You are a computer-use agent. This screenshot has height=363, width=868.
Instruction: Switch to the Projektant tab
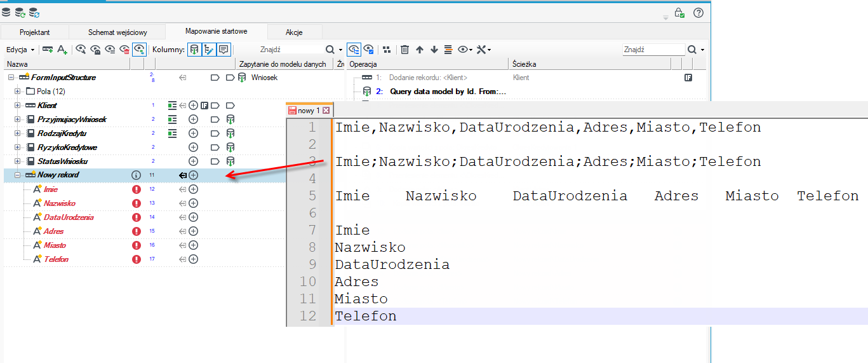pyautogui.click(x=35, y=32)
